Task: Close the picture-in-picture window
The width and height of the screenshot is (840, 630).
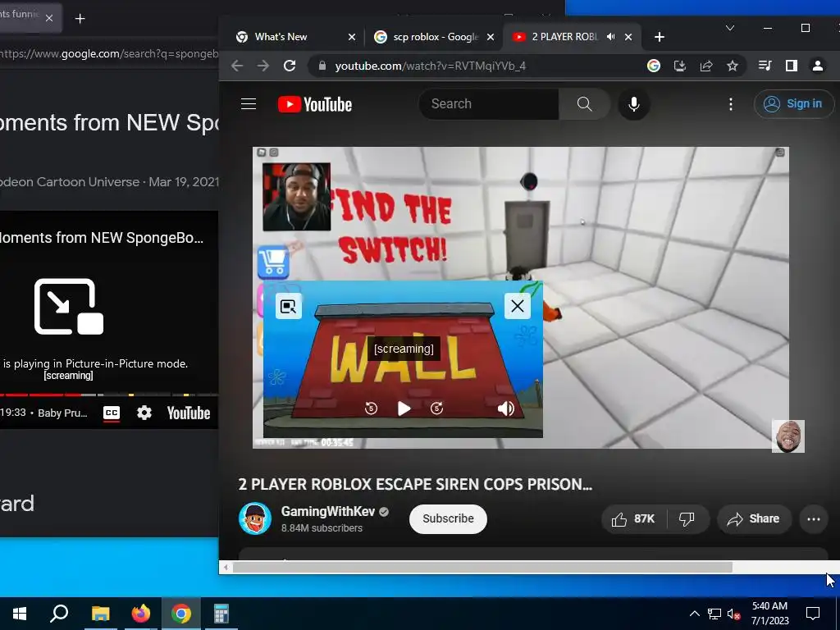Action: (518, 306)
